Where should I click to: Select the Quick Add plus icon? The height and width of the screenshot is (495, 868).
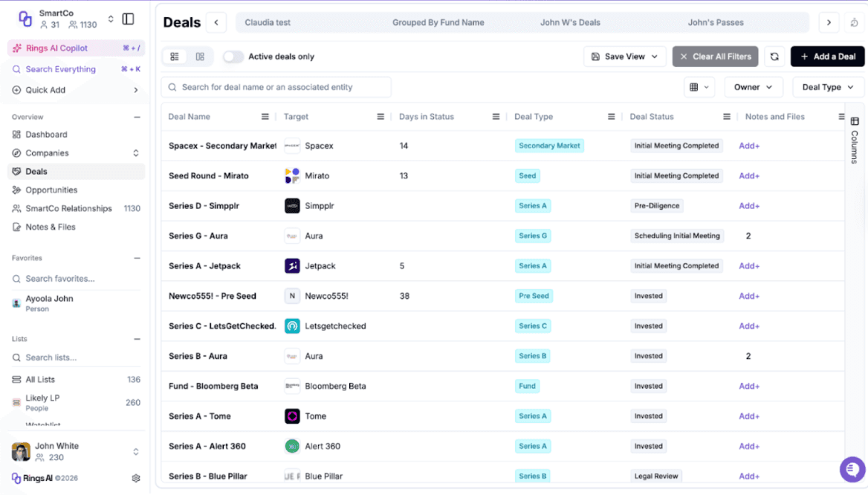click(x=16, y=89)
